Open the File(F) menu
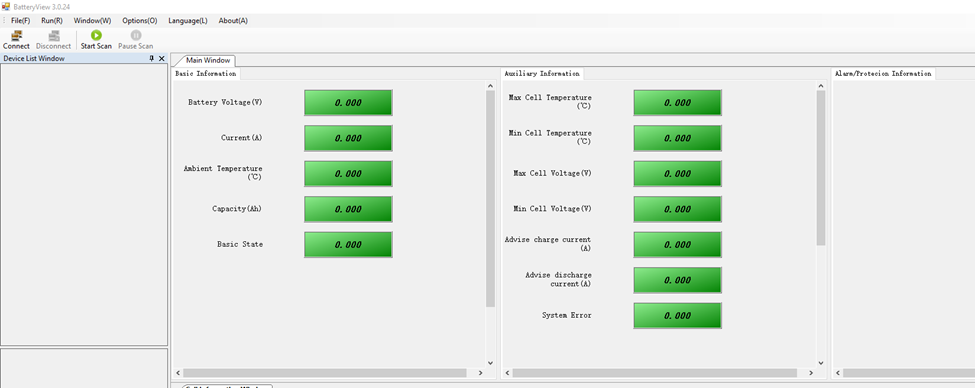 point(21,21)
